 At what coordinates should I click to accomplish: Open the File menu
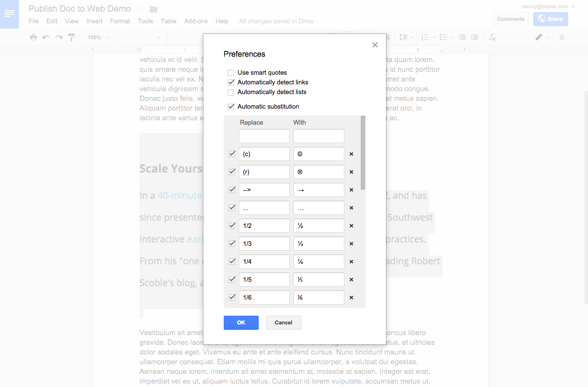[33, 21]
